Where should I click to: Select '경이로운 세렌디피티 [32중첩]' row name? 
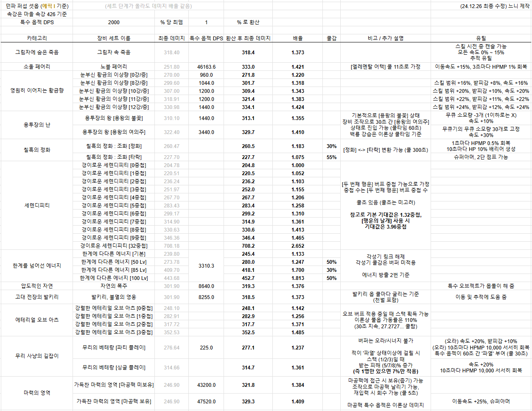[114, 246]
